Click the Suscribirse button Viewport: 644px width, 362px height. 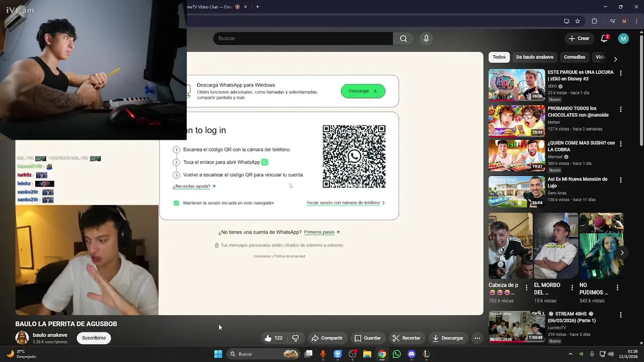94,338
